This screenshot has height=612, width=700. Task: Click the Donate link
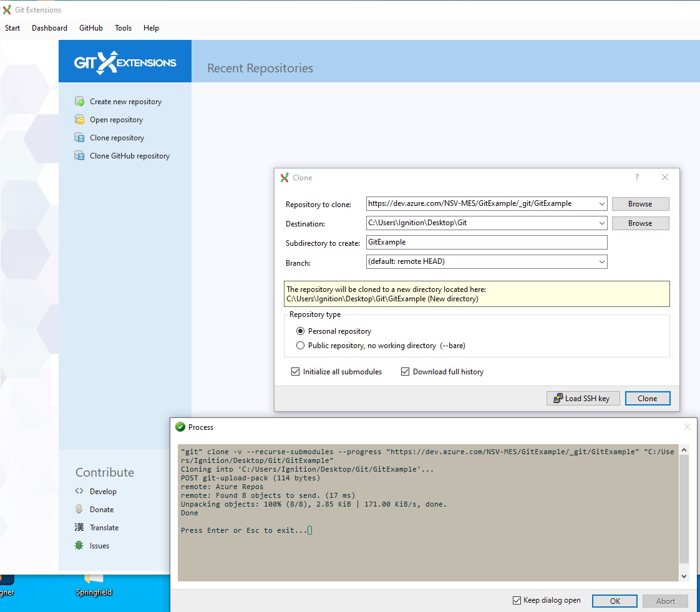(102, 509)
